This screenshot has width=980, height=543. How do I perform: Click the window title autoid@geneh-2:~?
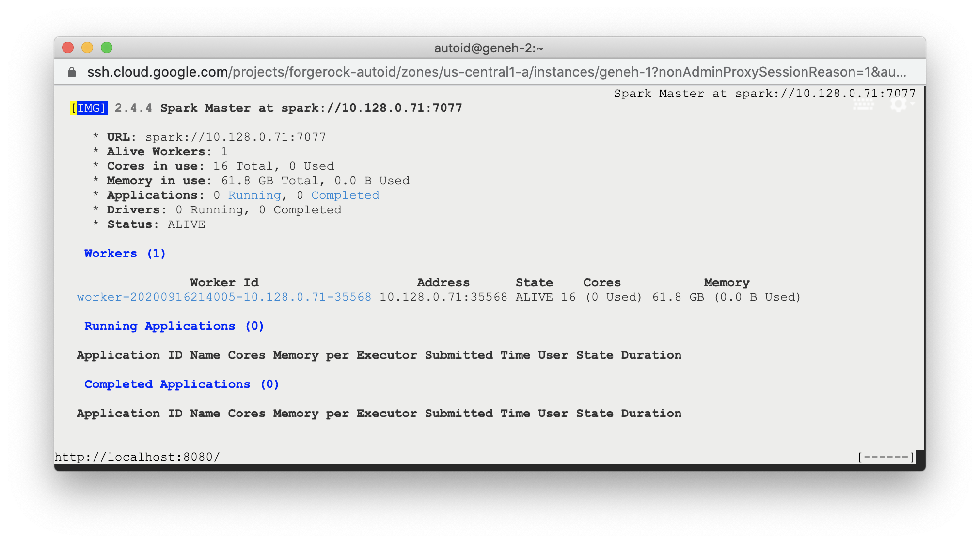pyautogui.click(x=489, y=48)
